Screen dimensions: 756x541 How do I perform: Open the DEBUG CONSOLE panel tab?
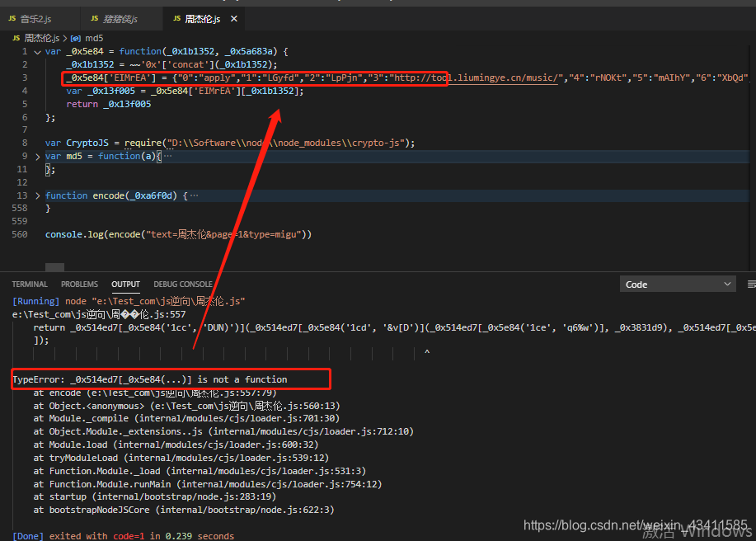183,285
